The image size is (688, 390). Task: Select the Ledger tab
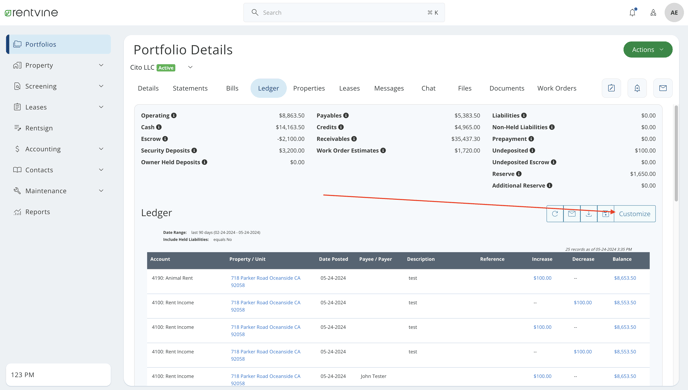point(269,88)
